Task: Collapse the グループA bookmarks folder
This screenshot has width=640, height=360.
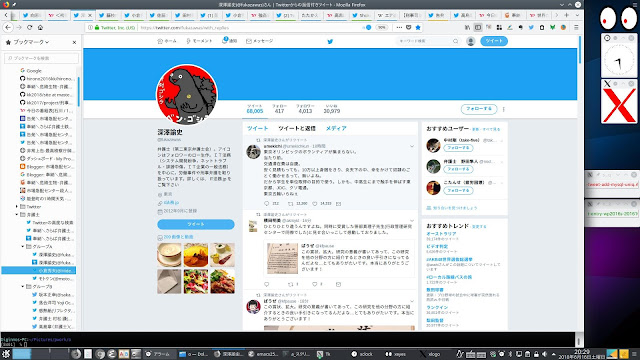Action: point(23,247)
